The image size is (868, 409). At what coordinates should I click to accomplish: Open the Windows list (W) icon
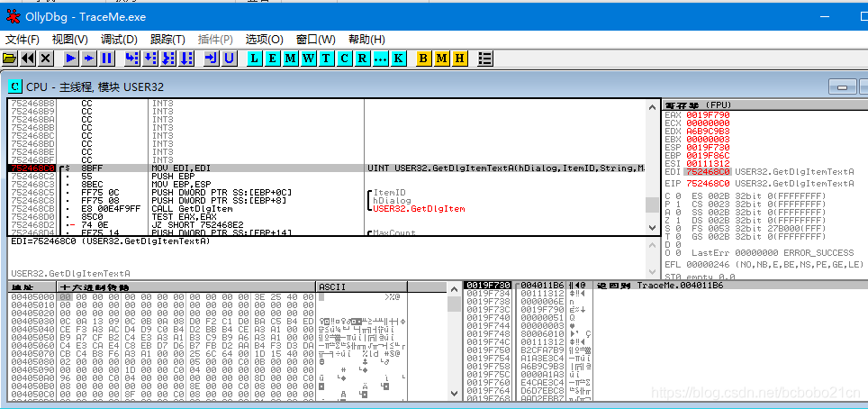click(x=308, y=59)
